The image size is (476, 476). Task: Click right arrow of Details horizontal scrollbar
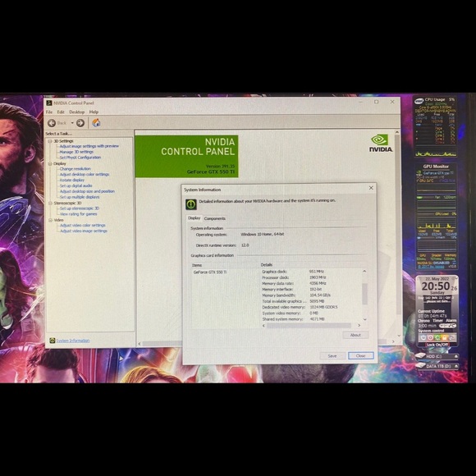[x=359, y=326]
